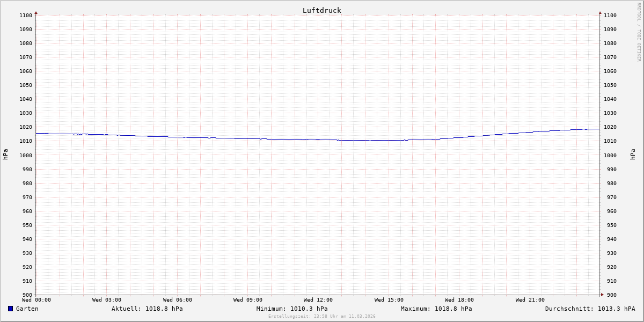This screenshot has height=322, width=644.
Task: Click the Aktuell 1018.8 hPa reading
Action: 147,309
